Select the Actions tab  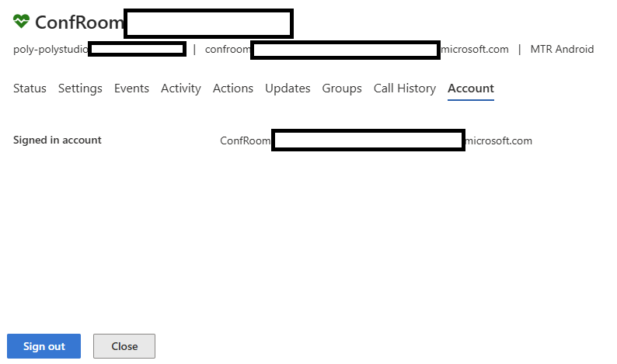[233, 88]
